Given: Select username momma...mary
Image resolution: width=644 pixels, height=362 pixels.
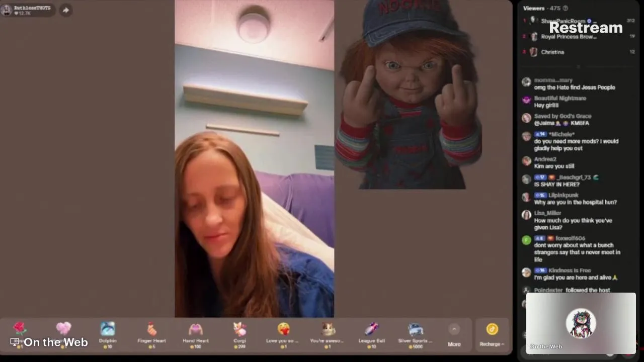Looking at the screenshot, I should point(553,80).
